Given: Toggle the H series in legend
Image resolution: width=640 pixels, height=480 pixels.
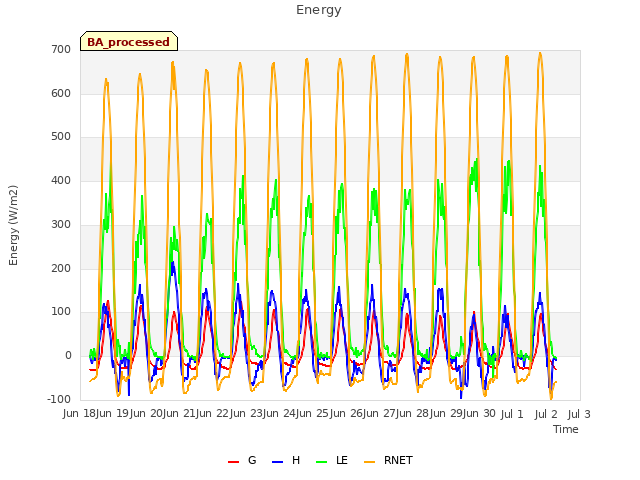Looking at the screenshot, I should [286, 460].
